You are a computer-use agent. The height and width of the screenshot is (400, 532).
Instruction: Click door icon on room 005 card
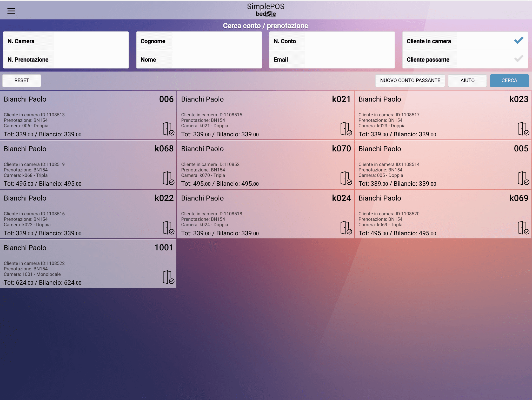click(523, 178)
